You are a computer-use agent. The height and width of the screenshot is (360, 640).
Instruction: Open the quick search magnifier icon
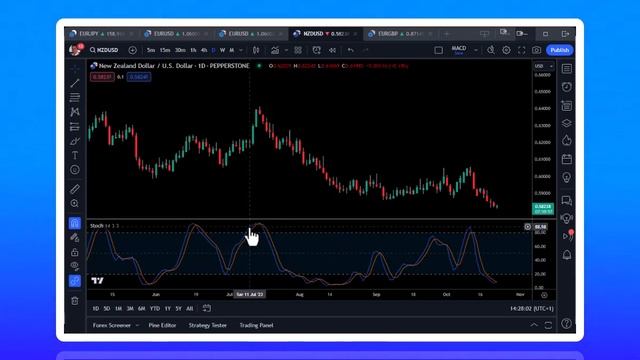(x=491, y=50)
